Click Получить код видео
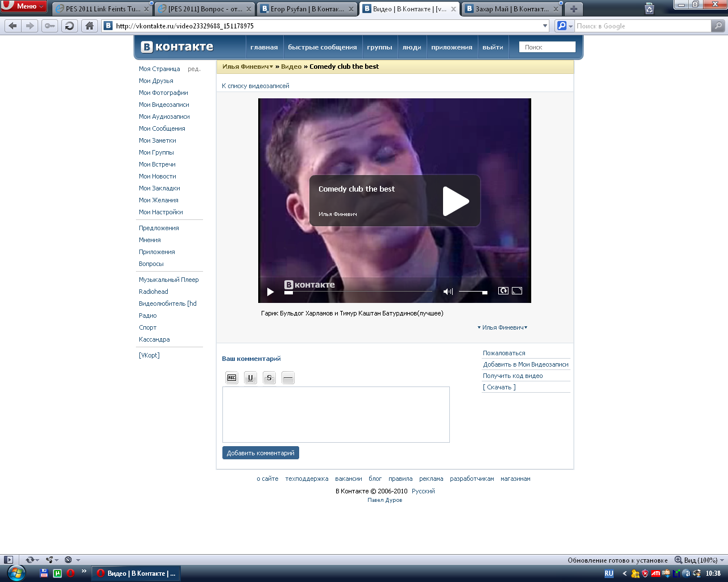Image resolution: width=728 pixels, height=582 pixels. (x=512, y=376)
